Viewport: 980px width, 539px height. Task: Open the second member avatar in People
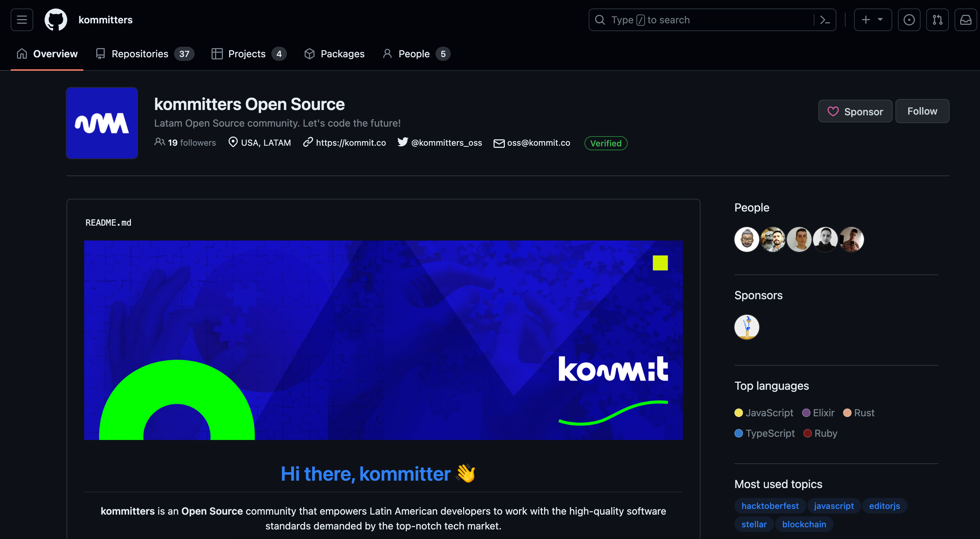(773, 239)
